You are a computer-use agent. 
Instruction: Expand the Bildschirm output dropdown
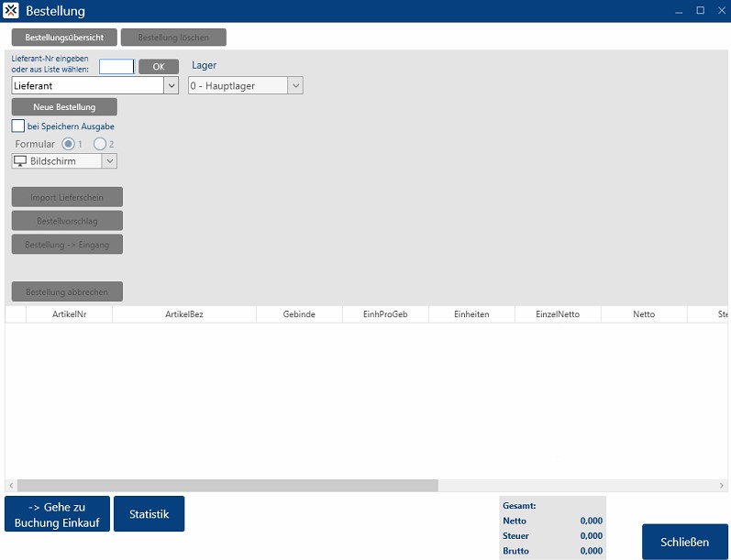point(109,161)
